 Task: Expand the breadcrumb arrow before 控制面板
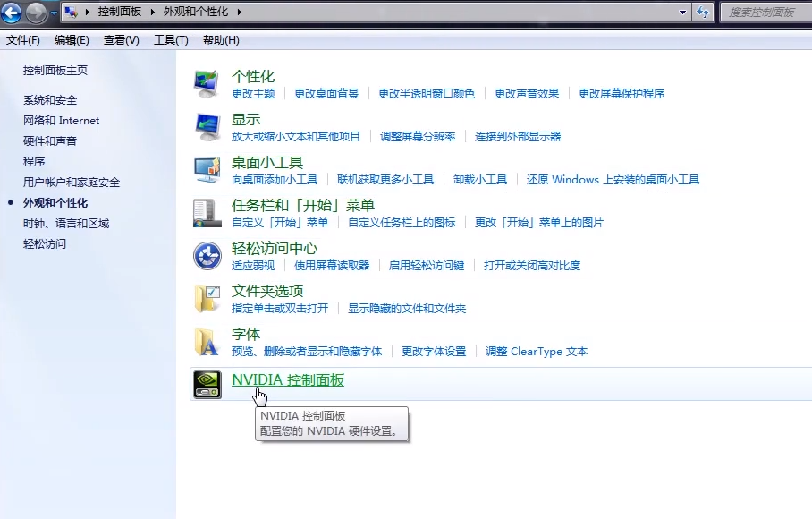[x=87, y=12]
